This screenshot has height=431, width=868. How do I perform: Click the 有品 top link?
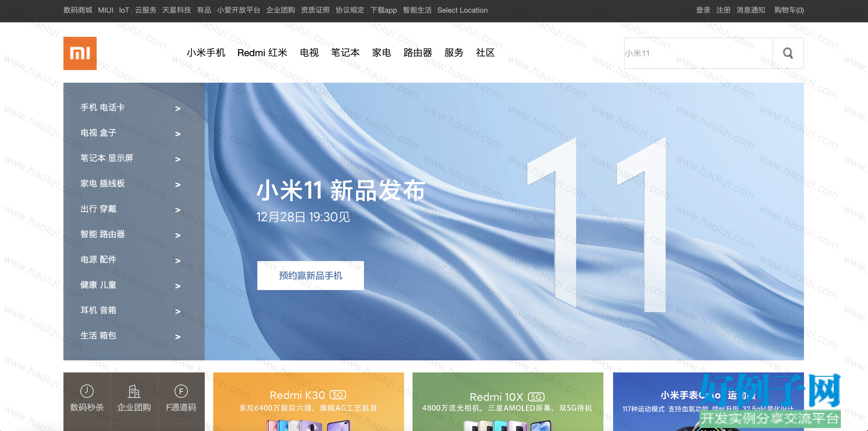tap(204, 10)
